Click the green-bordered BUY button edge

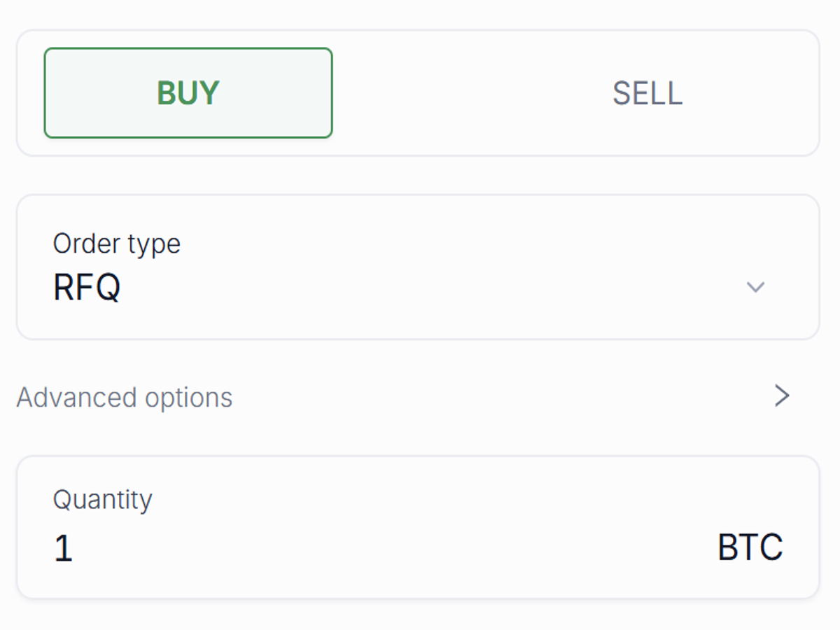[x=45, y=93]
